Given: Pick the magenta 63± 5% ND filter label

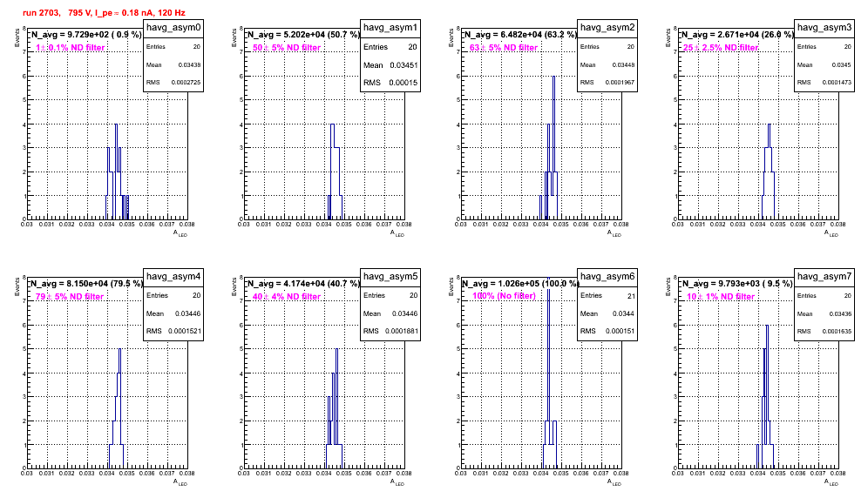Looking at the screenshot, I should (504, 48).
